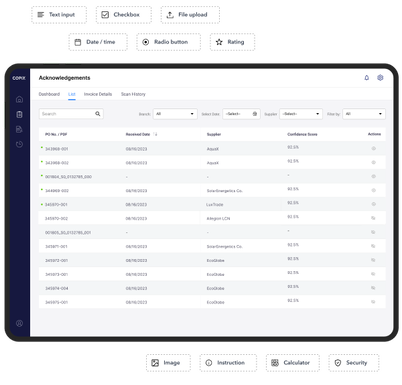Click the action icon for row 343968-002
The width and height of the screenshot is (402, 385).
click(x=373, y=162)
